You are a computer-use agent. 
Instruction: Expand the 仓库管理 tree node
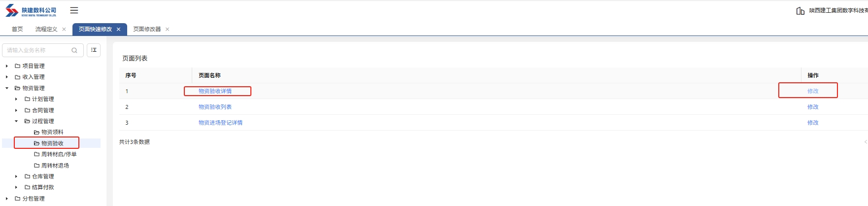click(x=16, y=176)
